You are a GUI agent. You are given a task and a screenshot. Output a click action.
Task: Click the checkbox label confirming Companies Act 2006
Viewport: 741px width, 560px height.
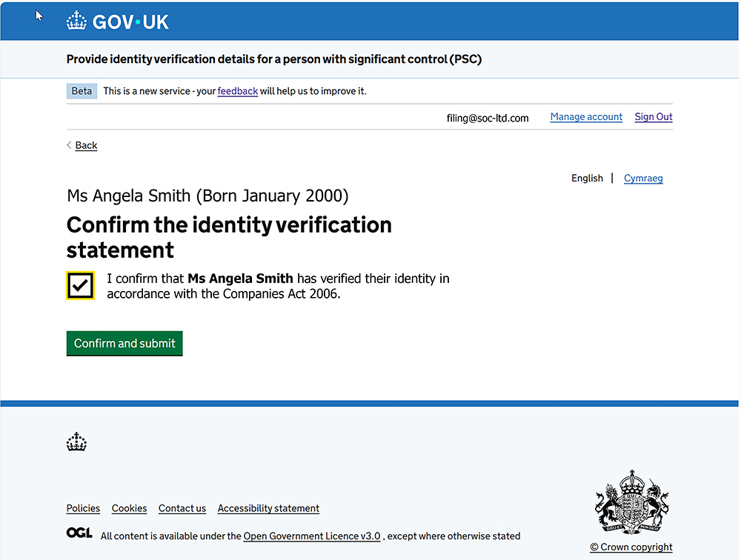(278, 286)
